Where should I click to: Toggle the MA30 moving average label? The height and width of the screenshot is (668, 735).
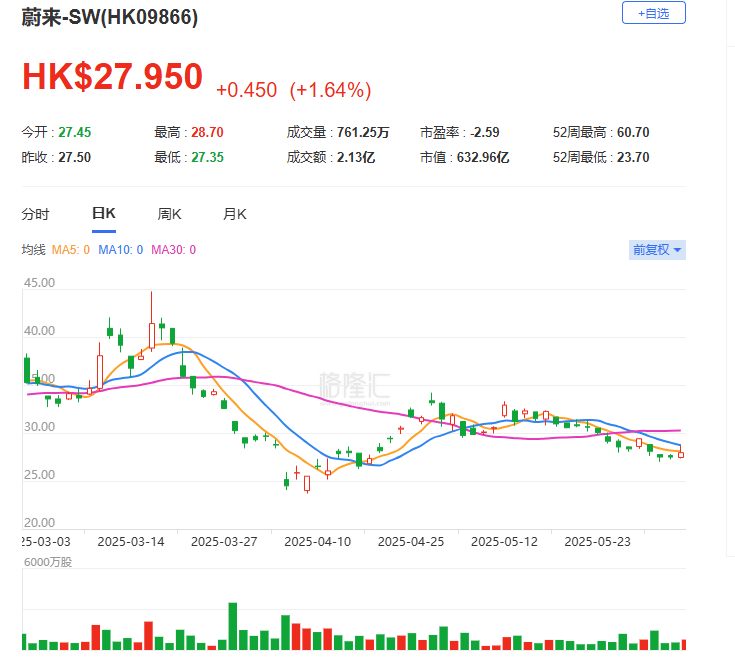click(x=173, y=250)
